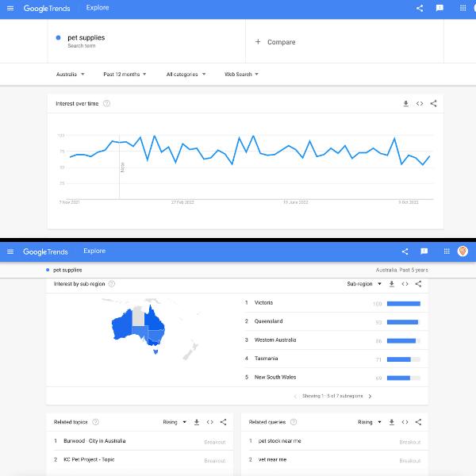Open Rising dropdown in Related topics
This screenshot has width=476, height=476.
click(175, 422)
